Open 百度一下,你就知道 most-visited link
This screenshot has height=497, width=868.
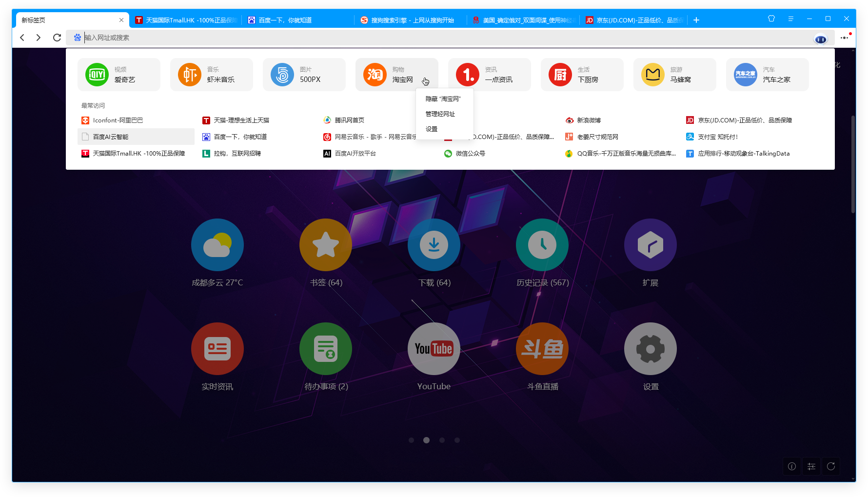click(x=235, y=137)
